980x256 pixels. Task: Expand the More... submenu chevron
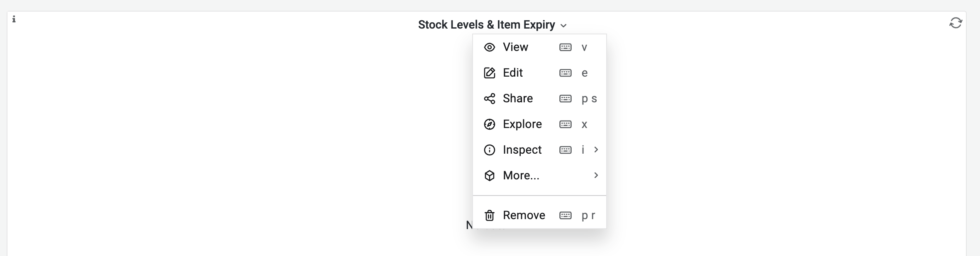[x=596, y=175]
